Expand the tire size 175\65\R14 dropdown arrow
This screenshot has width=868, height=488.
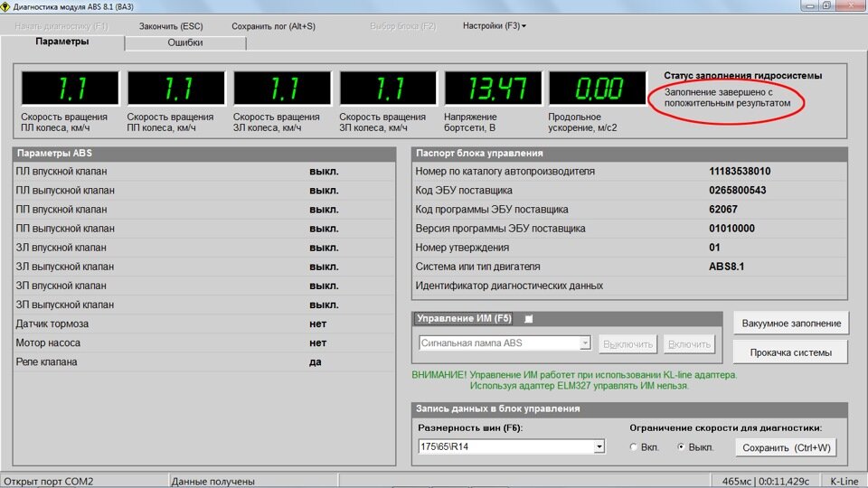click(x=599, y=446)
